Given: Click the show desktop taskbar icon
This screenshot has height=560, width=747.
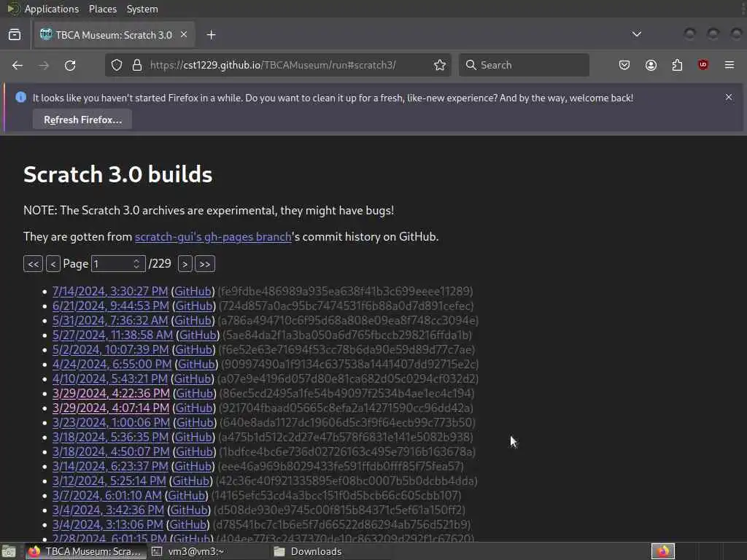Looking at the screenshot, I should pyautogui.click(x=9, y=551).
